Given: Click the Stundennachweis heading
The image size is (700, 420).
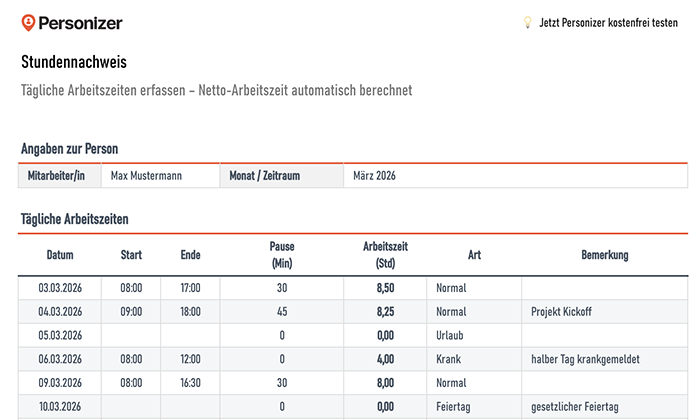Looking at the screenshot, I should [x=74, y=62].
